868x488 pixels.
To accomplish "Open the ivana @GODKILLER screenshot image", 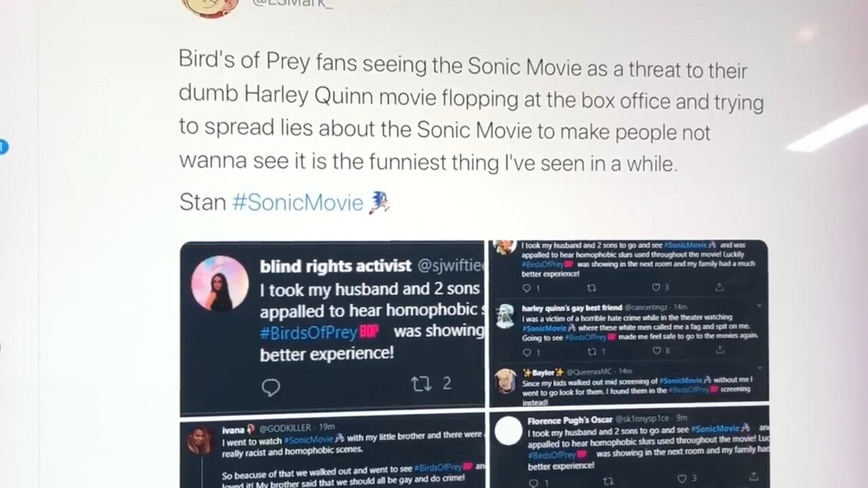I will pos(332,453).
